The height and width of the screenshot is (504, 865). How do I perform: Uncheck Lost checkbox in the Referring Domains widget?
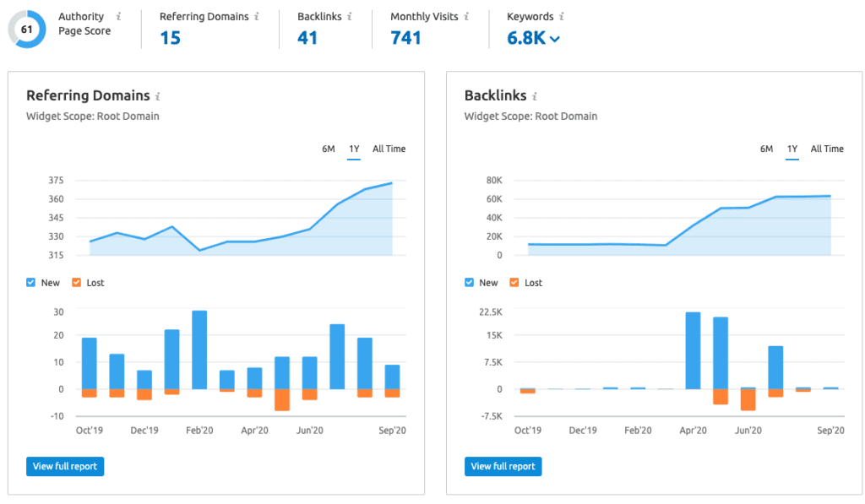pos(76,282)
